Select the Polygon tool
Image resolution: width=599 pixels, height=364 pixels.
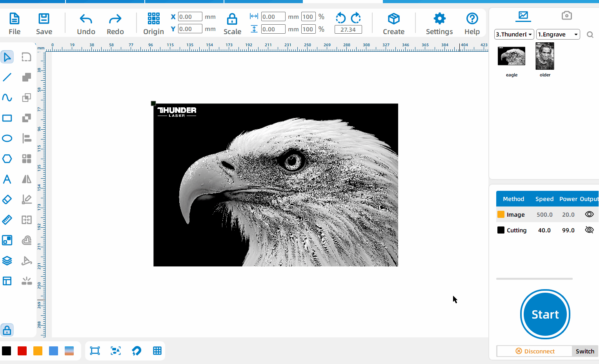(7, 159)
